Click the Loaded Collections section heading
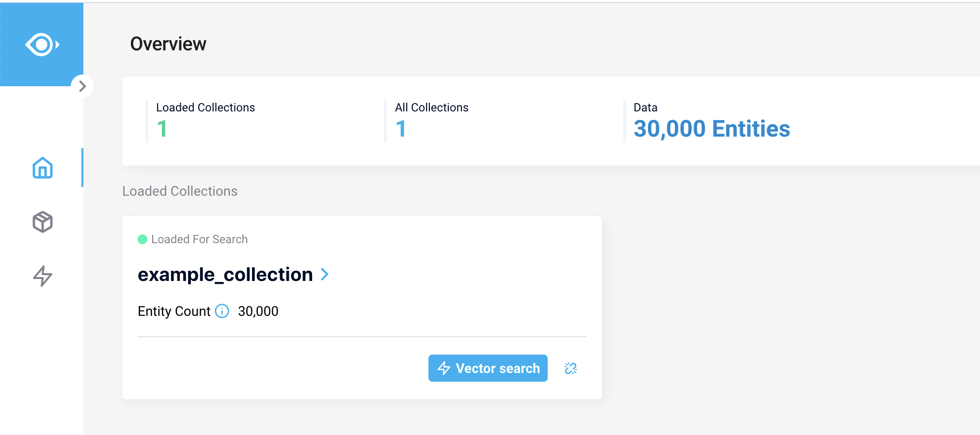980x435 pixels. click(180, 191)
